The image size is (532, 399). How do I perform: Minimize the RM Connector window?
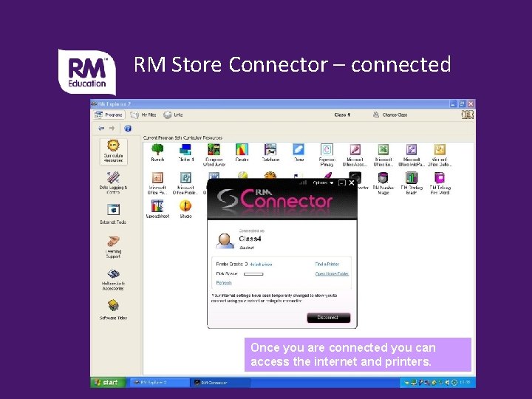click(342, 183)
